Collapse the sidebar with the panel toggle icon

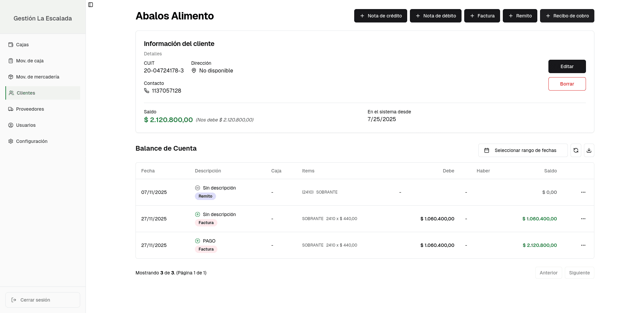(x=90, y=5)
